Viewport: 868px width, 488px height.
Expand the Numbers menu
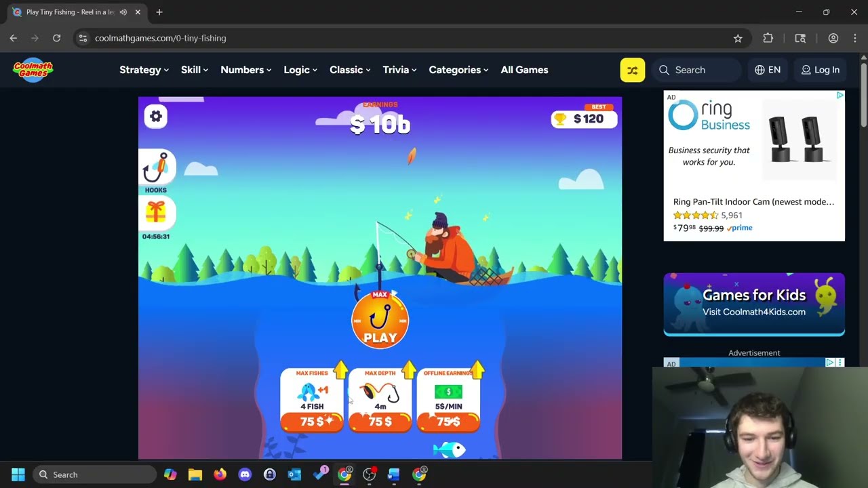click(x=245, y=70)
